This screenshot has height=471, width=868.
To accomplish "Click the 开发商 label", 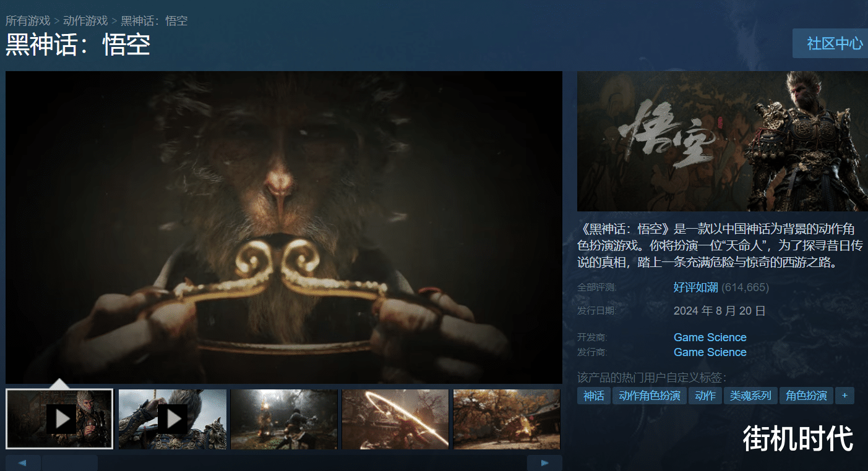I will 592,337.
